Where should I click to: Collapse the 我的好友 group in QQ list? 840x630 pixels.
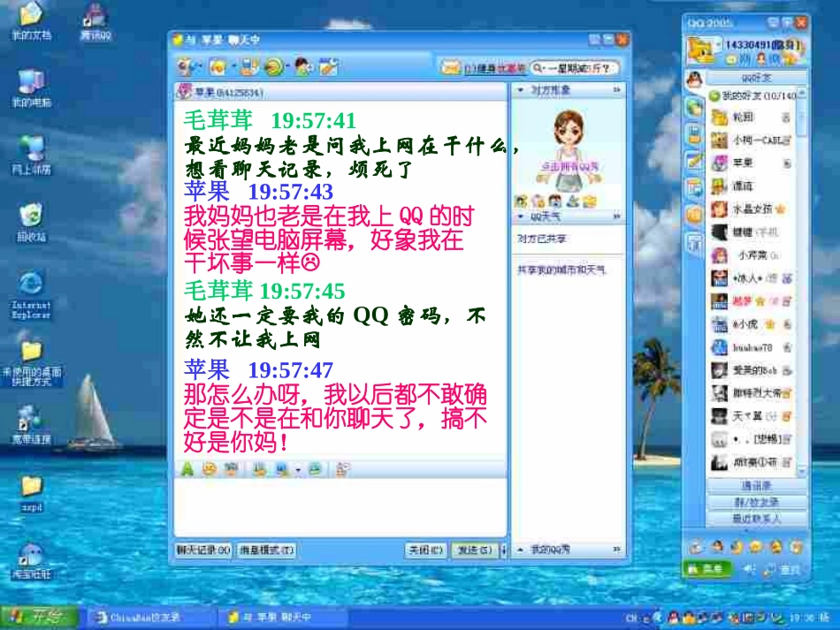(714, 95)
